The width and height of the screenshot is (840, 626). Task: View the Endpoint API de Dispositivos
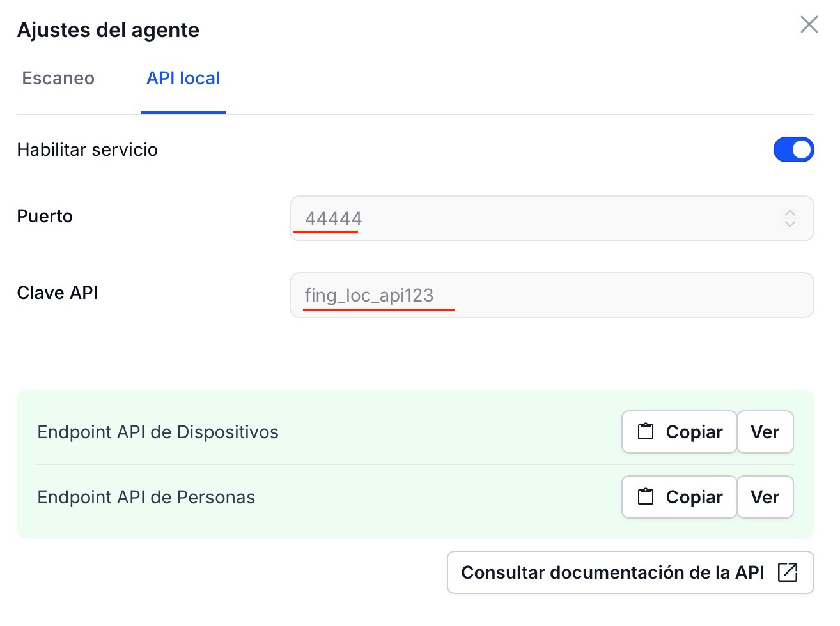pos(765,432)
